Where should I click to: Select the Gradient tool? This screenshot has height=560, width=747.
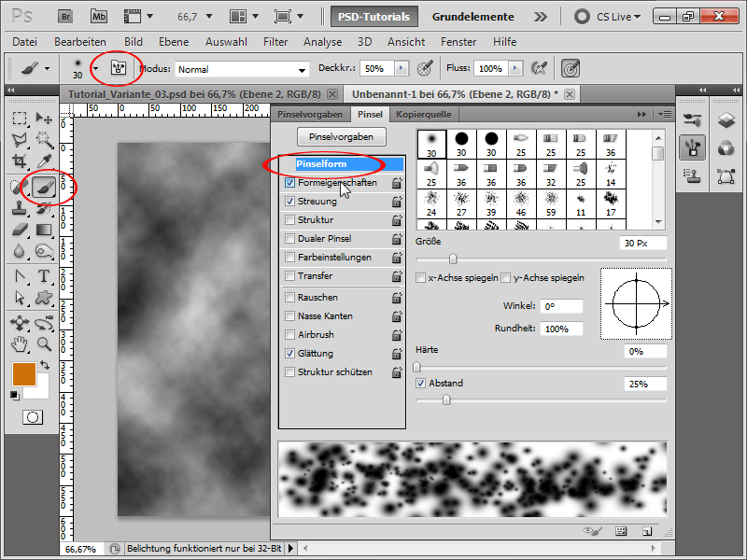click(44, 230)
